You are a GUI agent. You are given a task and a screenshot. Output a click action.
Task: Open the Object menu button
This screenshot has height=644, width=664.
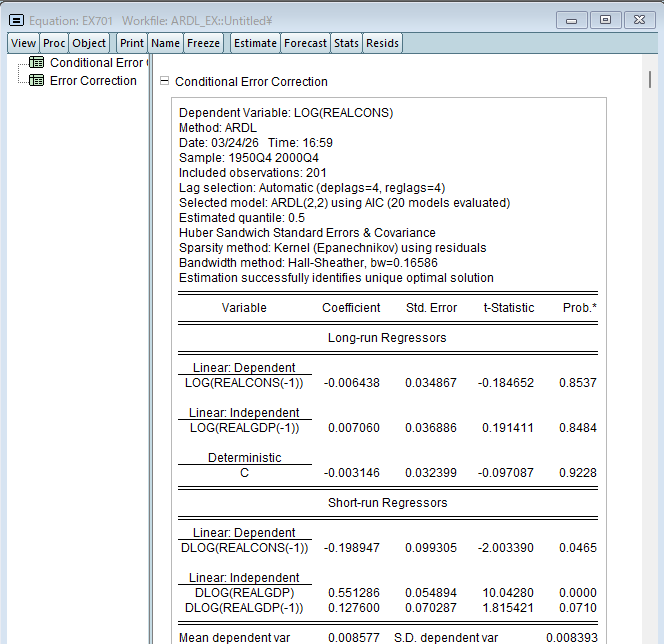[x=89, y=43]
